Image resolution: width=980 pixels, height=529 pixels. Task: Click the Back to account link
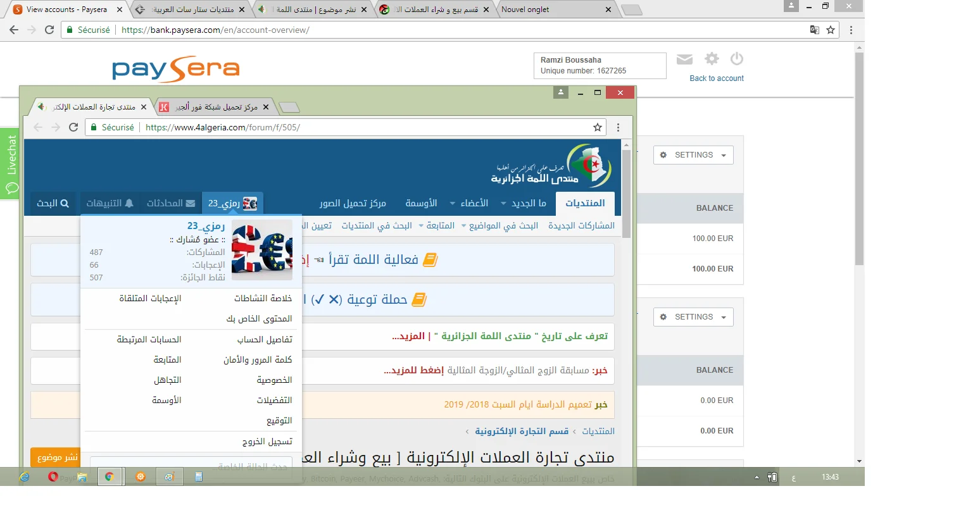point(716,78)
